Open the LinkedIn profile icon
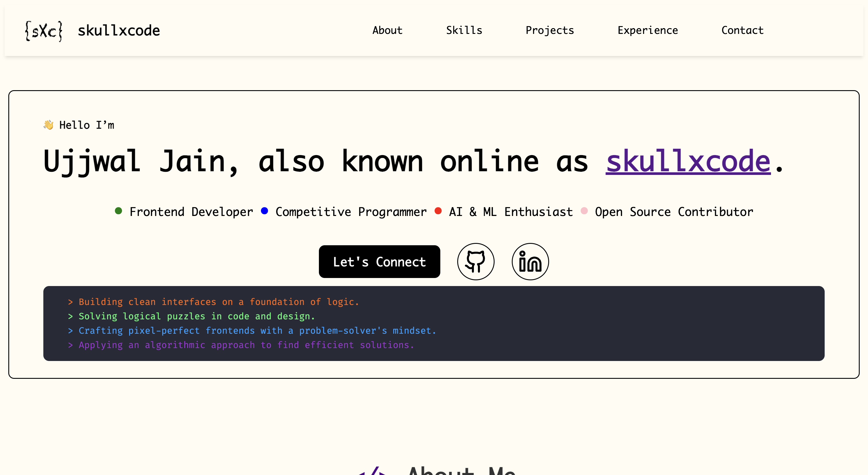 [530, 262]
